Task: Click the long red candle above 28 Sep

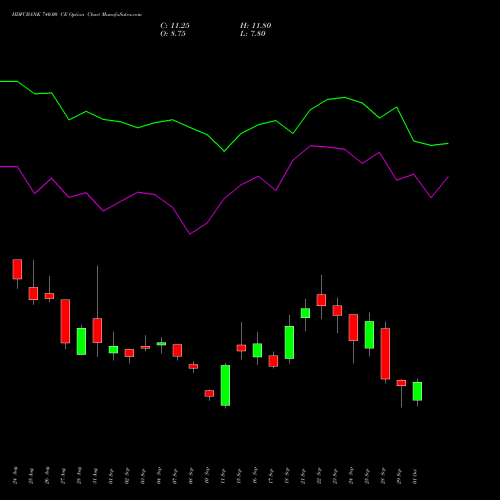Action: (385, 354)
